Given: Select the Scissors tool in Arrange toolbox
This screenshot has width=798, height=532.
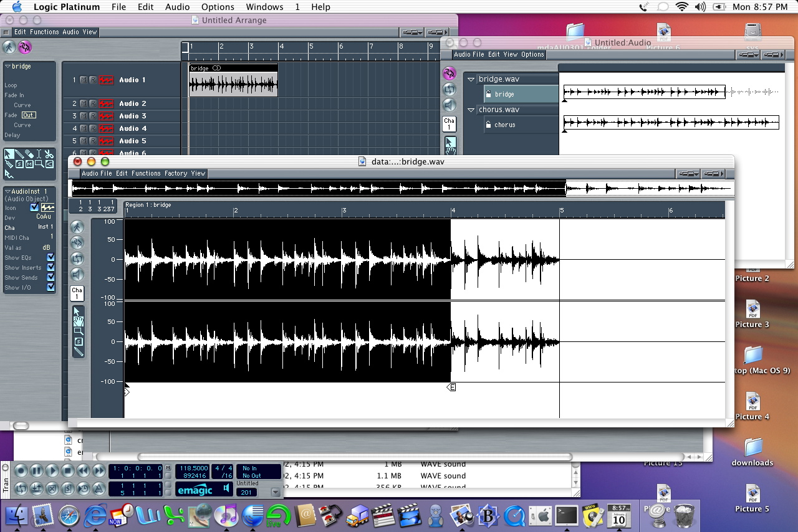Looking at the screenshot, I should click(x=49, y=154).
